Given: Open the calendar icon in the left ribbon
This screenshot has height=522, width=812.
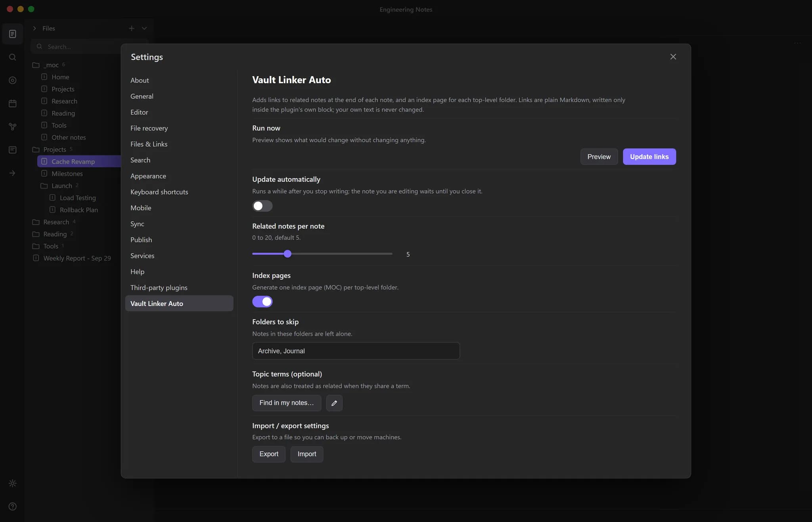Looking at the screenshot, I should (12, 103).
